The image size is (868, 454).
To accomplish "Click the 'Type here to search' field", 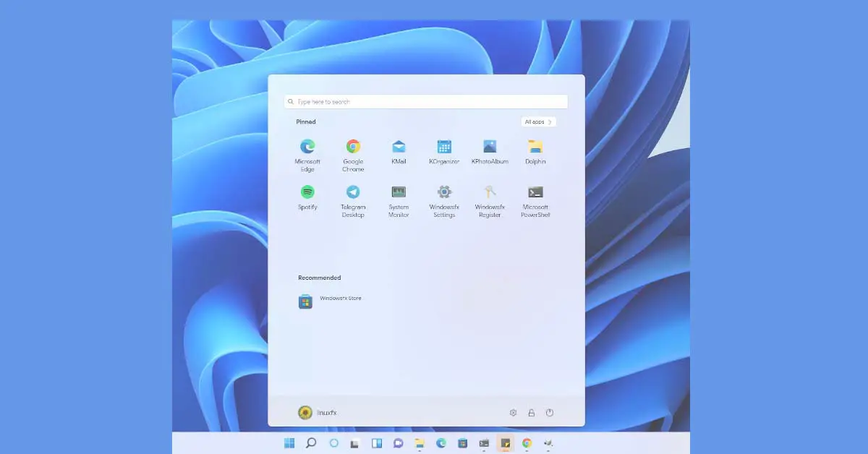I will click(426, 102).
